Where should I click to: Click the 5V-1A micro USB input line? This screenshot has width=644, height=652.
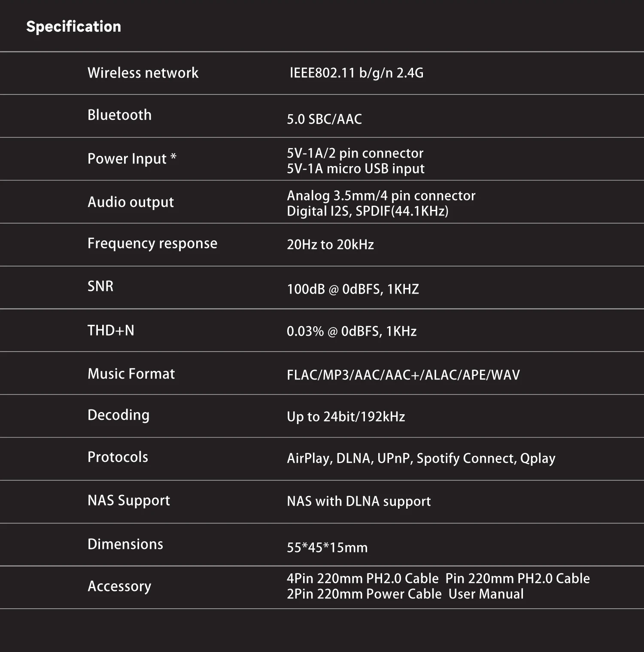355,169
